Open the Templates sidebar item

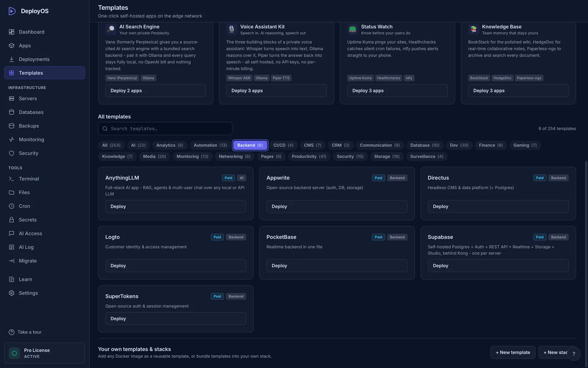tap(44, 73)
